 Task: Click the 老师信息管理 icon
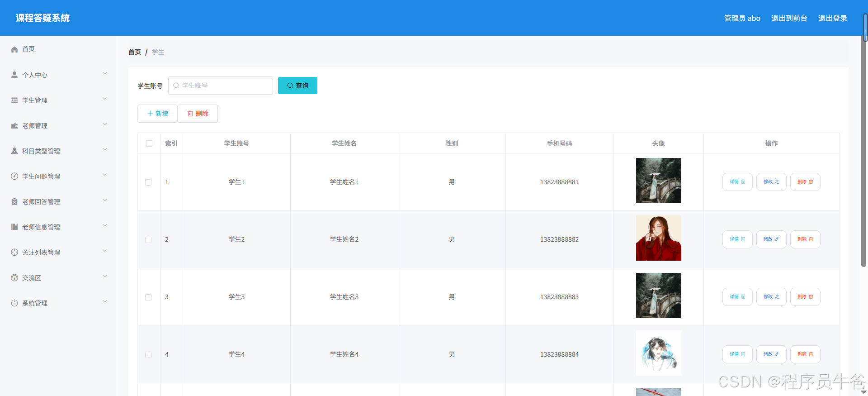14,227
